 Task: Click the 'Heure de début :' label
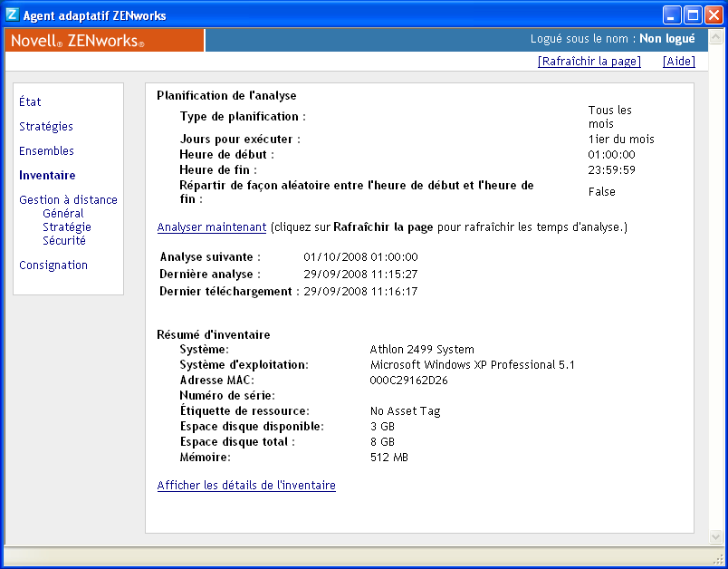(226, 155)
